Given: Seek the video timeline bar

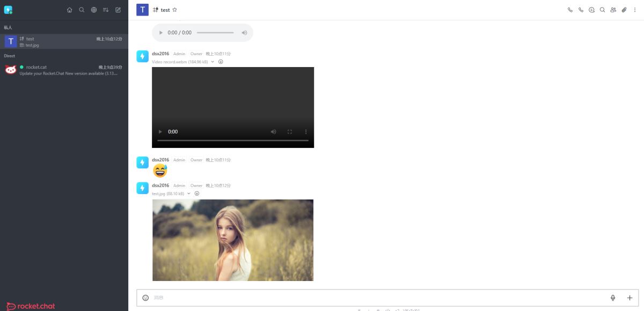Looking at the screenshot, I should (x=233, y=140).
